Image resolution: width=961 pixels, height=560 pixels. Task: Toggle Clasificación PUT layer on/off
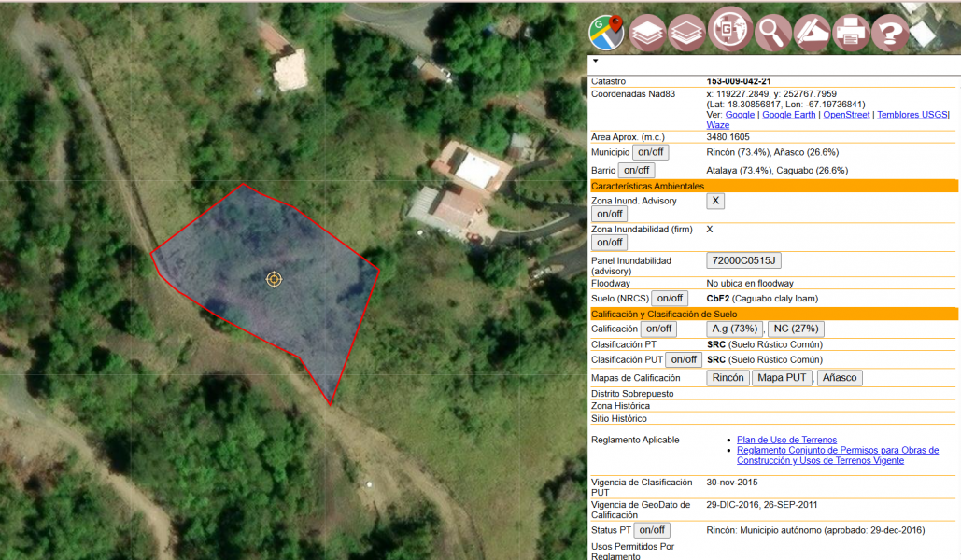click(x=684, y=360)
